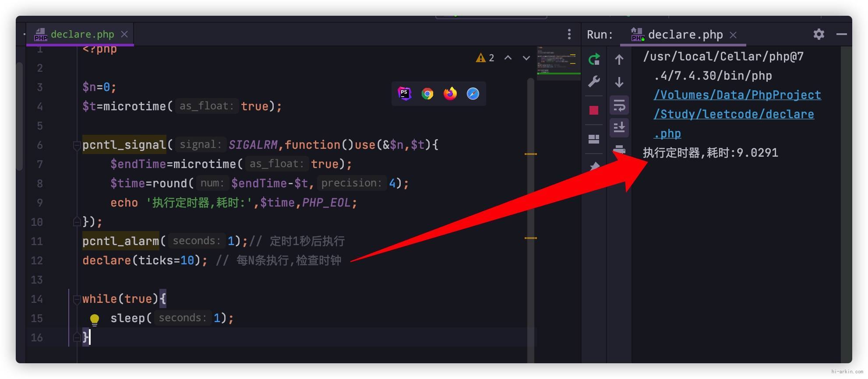Rerun the declare.php script
This screenshot has height=379, width=868.
tap(594, 59)
